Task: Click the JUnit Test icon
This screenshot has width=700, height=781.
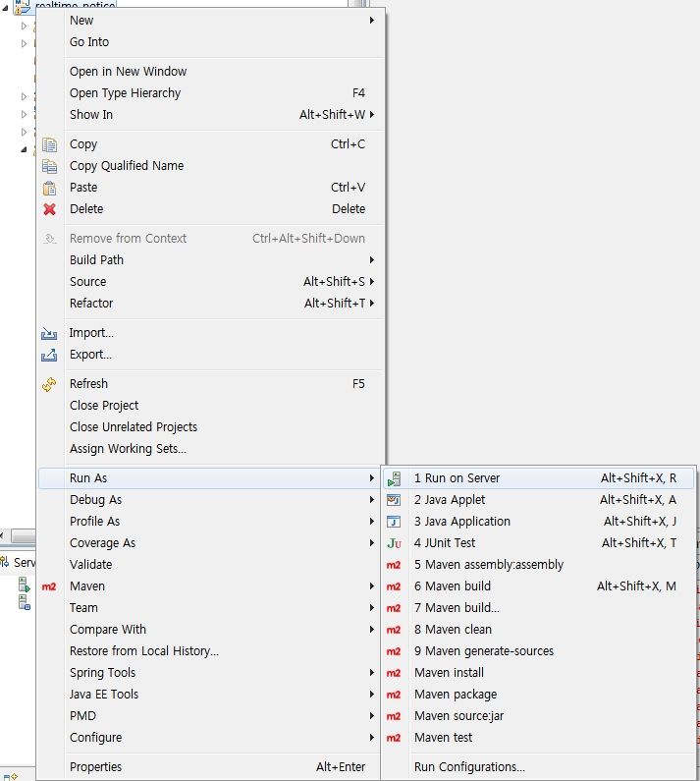Action: [x=394, y=543]
